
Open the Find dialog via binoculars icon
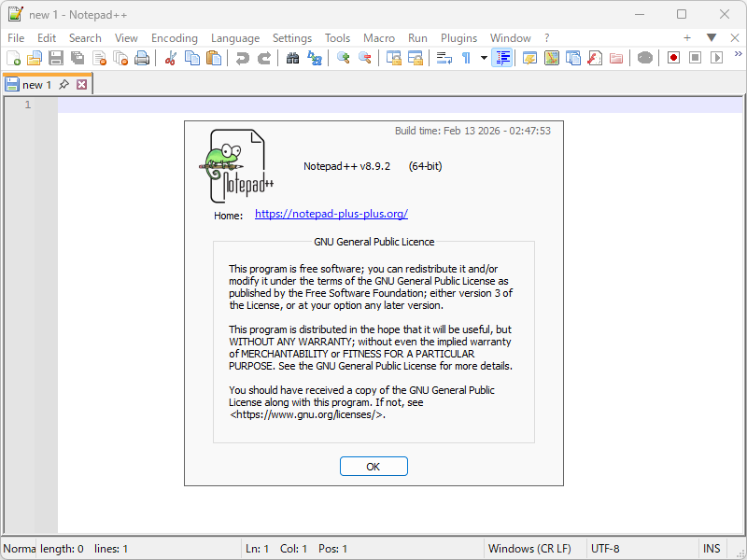pos(293,57)
